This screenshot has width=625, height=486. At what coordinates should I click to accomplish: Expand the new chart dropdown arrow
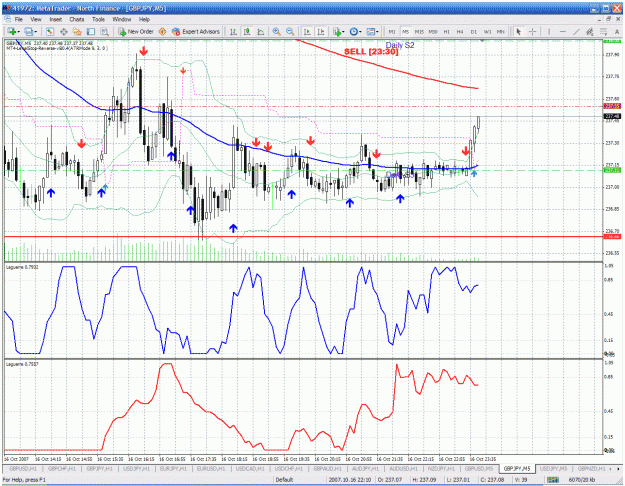pos(19,31)
